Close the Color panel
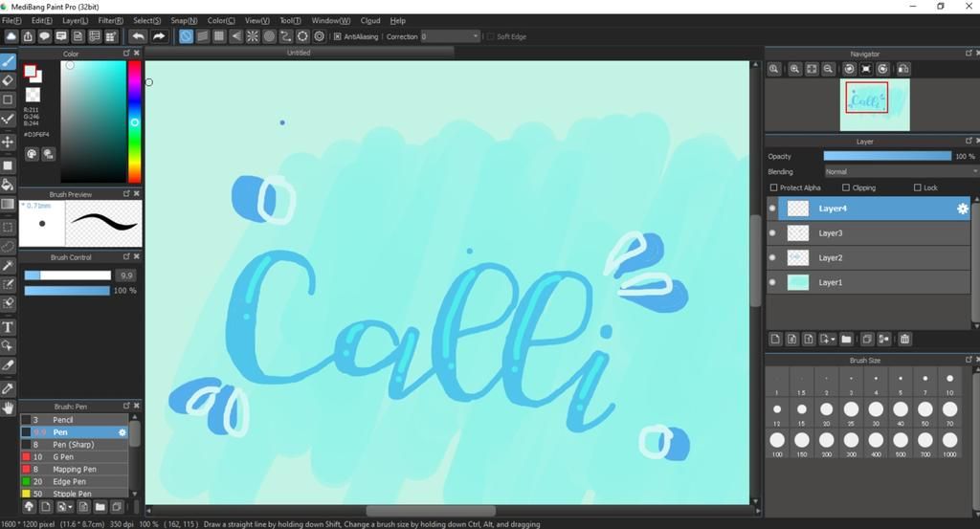 pos(137,53)
